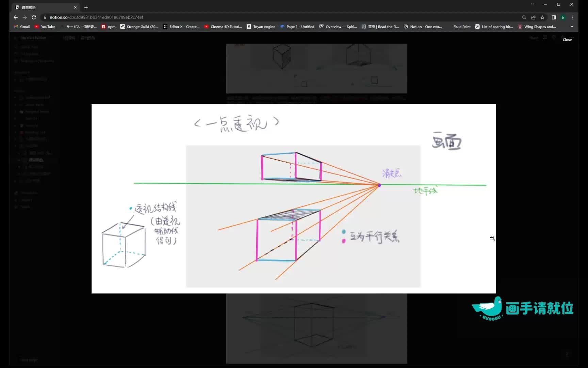Open the Overview — Sphinx bookmark

tap(338, 27)
